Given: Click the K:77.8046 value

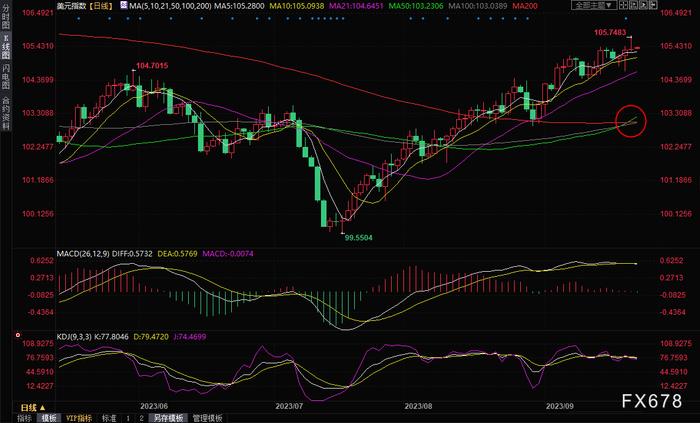Looking at the screenshot, I should (x=111, y=336).
